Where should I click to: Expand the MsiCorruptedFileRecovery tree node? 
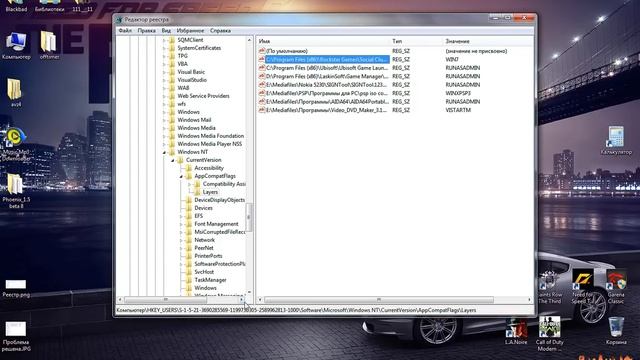click(181, 232)
